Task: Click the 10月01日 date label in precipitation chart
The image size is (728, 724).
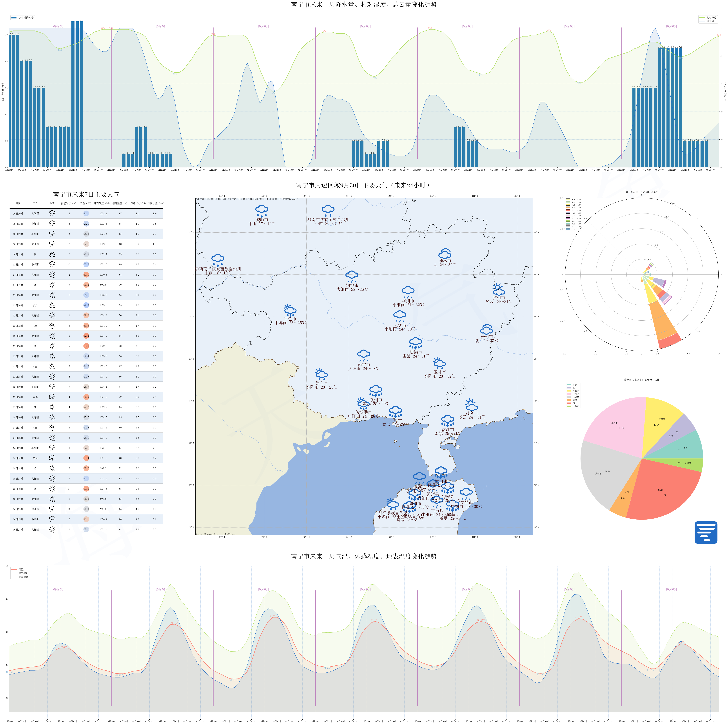Action: pos(162,26)
